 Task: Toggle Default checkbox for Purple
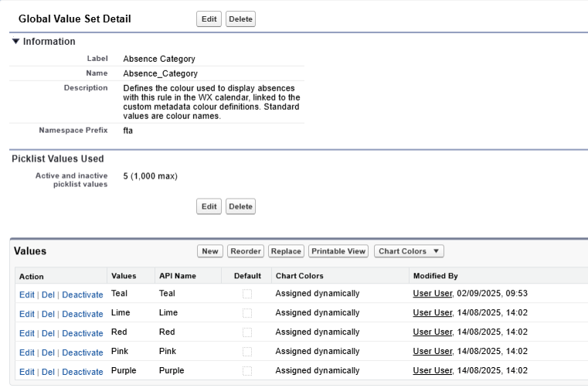[247, 371]
